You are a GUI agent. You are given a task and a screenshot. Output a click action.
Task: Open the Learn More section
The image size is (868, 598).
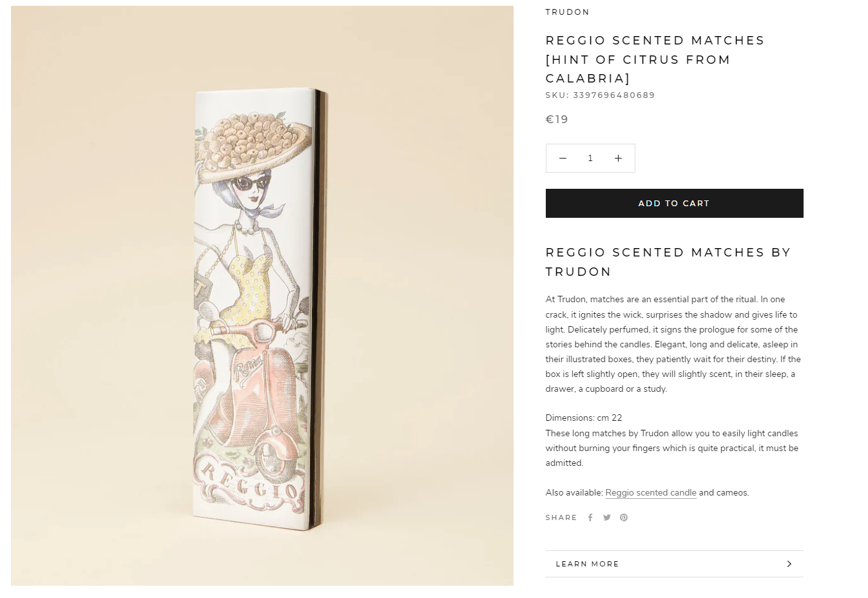[x=674, y=564]
